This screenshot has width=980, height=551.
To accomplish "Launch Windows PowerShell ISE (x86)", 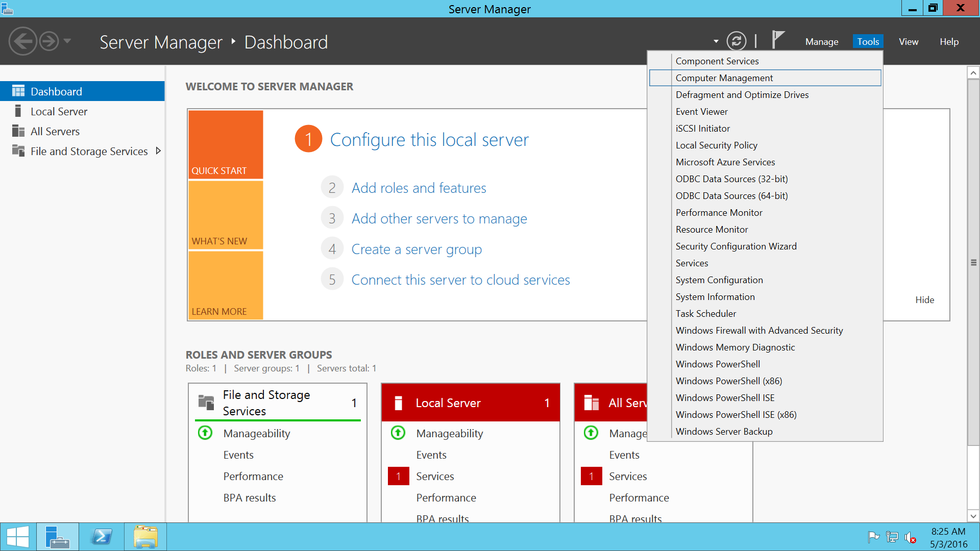I will tap(765, 415).
